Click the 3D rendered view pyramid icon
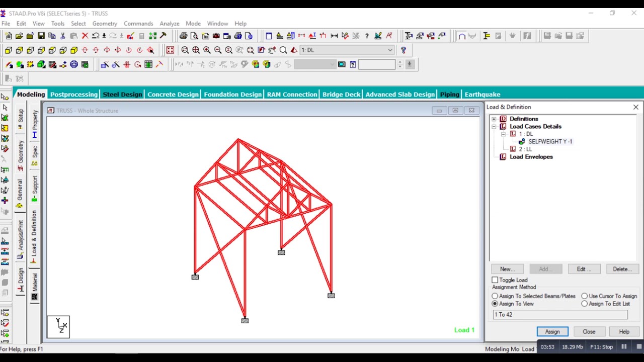The image size is (644, 362). click(x=294, y=50)
